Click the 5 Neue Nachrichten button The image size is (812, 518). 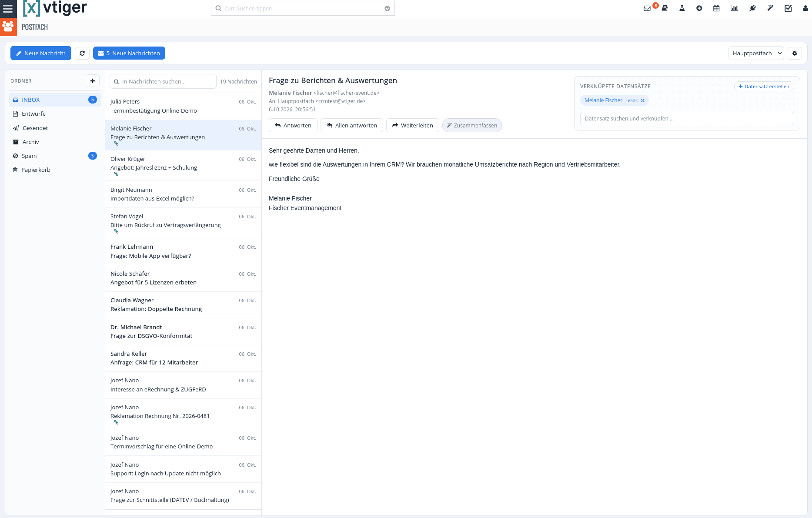[129, 53]
